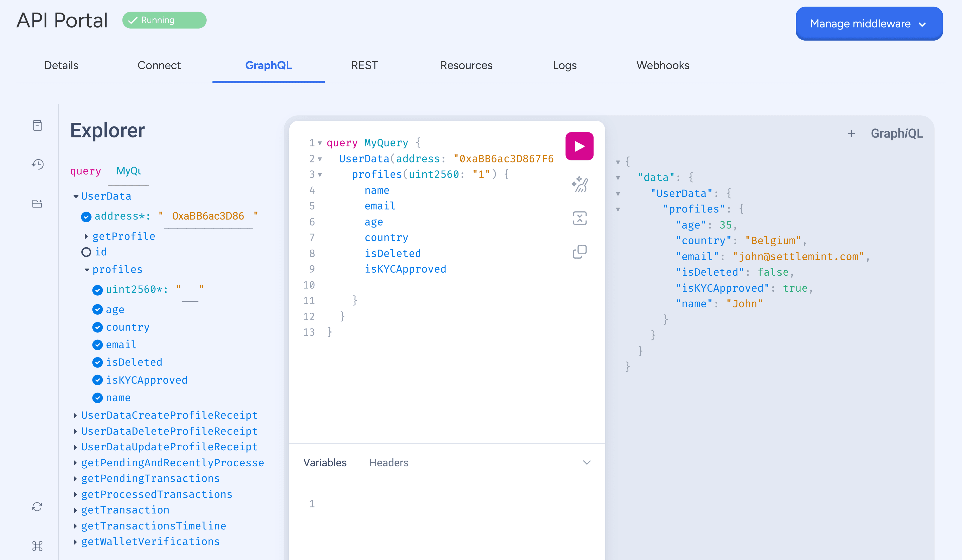
Task: Collapse the variables editor chevron
Action: pos(587,463)
